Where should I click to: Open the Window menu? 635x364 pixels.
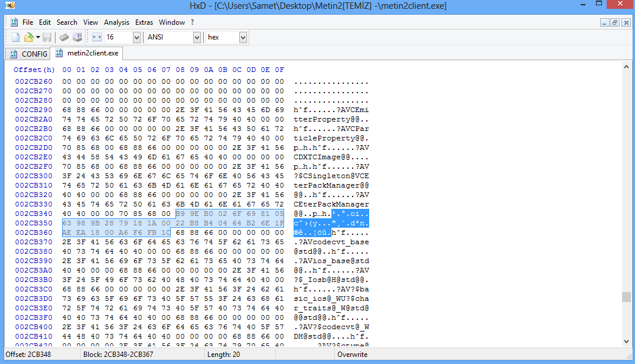coord(172,22)
